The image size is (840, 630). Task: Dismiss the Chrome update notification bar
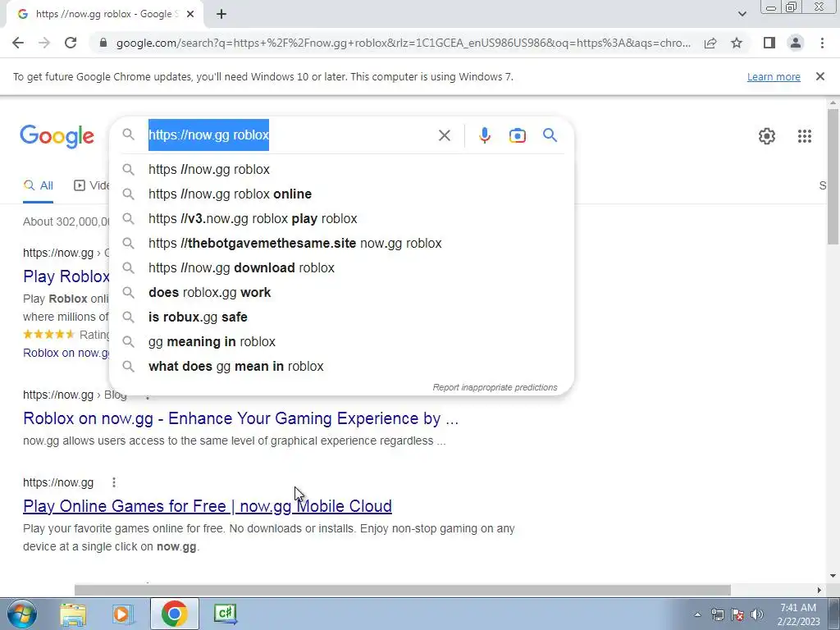820,76
